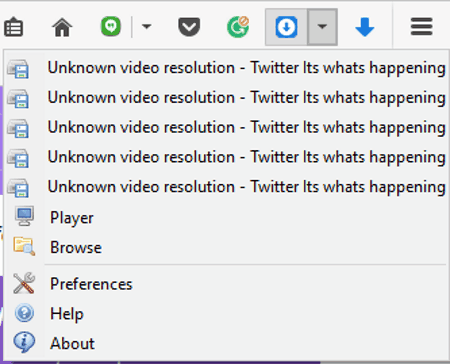
Task: Click the Pocket save icon
Action: (x=189, y=27)
